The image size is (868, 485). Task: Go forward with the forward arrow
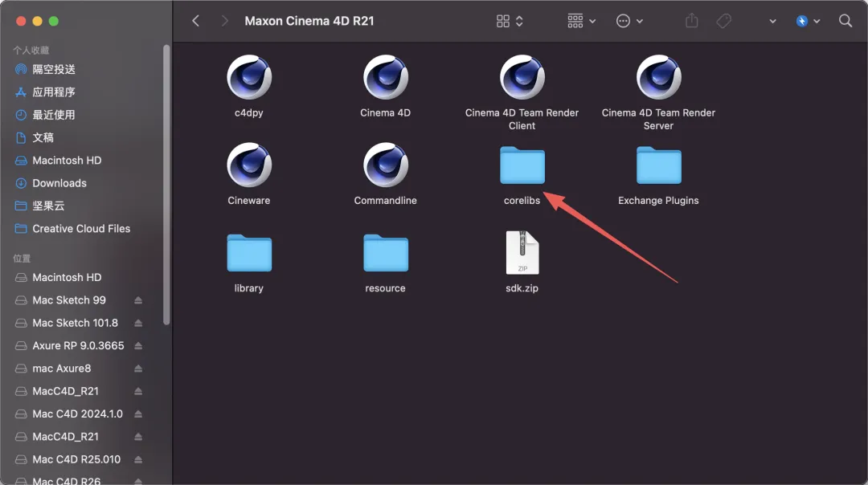pos(224,21)
